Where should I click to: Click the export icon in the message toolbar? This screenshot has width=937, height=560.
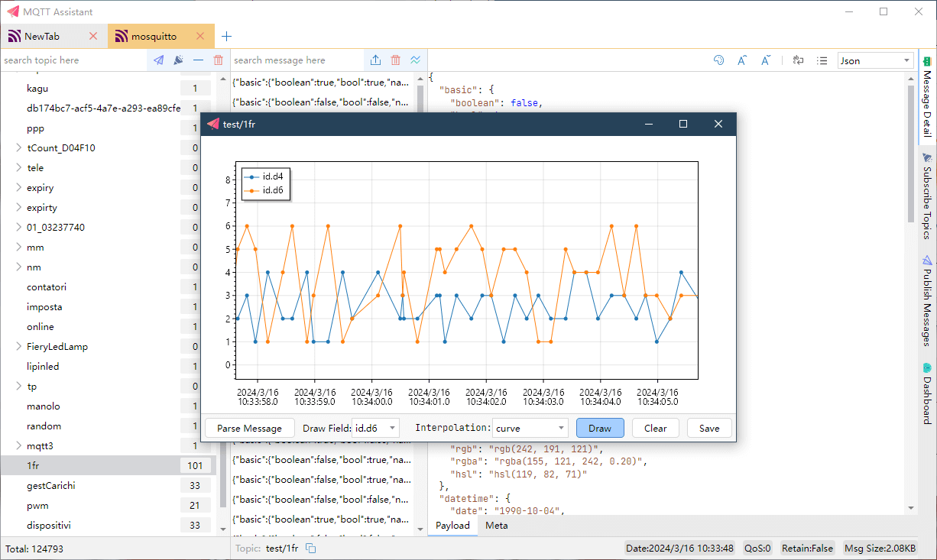pos(375,60)
